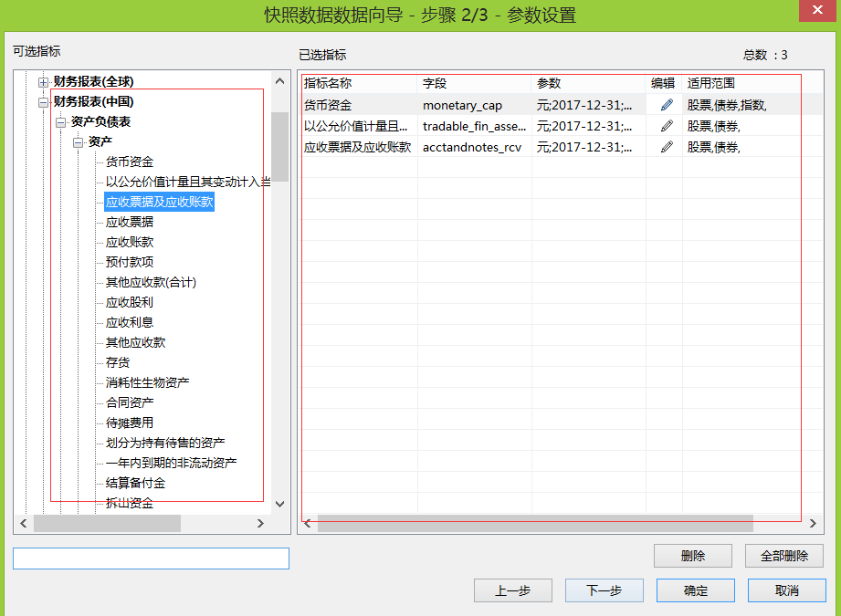Select 应收票据 in the indicator tree
Viewport: 841px width, 616px height.
pos(129,223)
